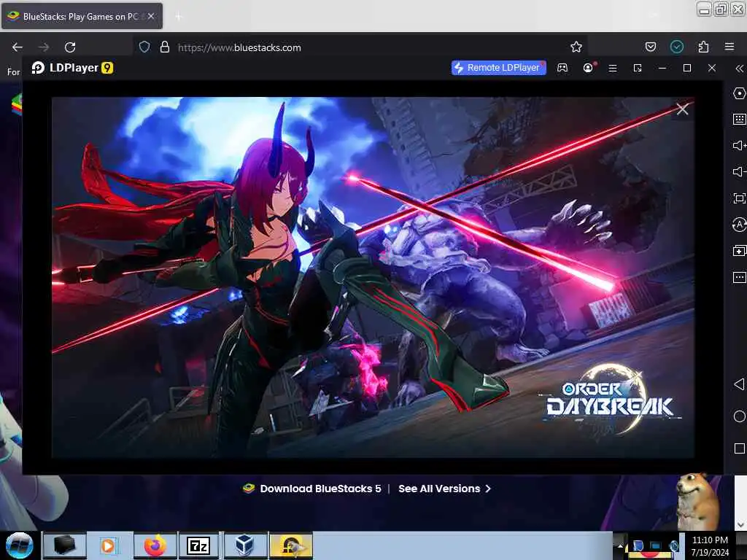The height and width of the screenshot is (560, 747).
Task: Close the Order Daybreak splash ad
Action: coord(682,109)
